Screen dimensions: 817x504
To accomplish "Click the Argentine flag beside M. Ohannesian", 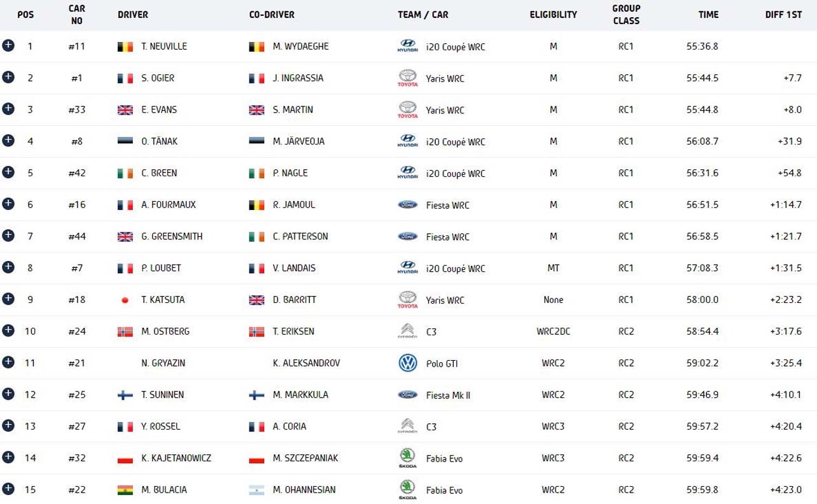I will (256, 490).
